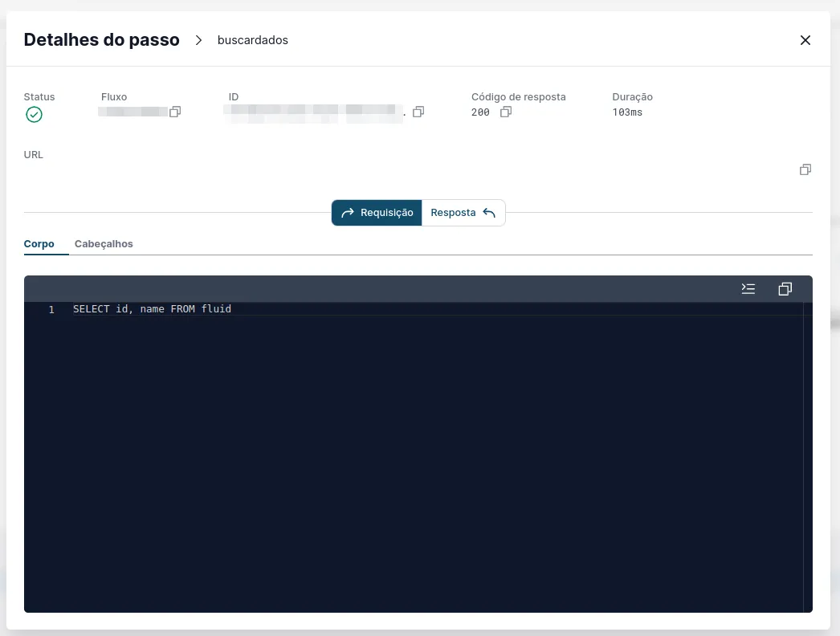Click the Duração label
The image size is (840, 636).
tap(633, 97)
